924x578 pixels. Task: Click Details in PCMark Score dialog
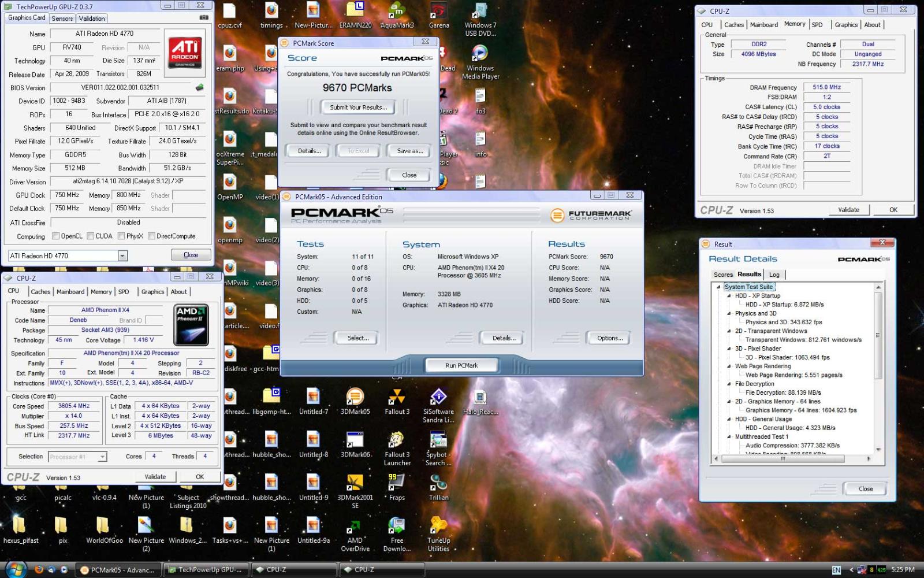click(x=309, y=151)
